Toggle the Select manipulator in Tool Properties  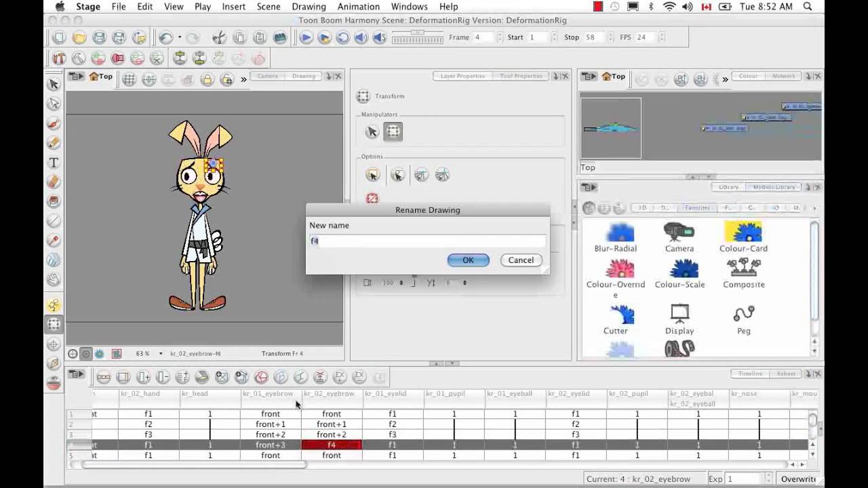click(372, 132)
